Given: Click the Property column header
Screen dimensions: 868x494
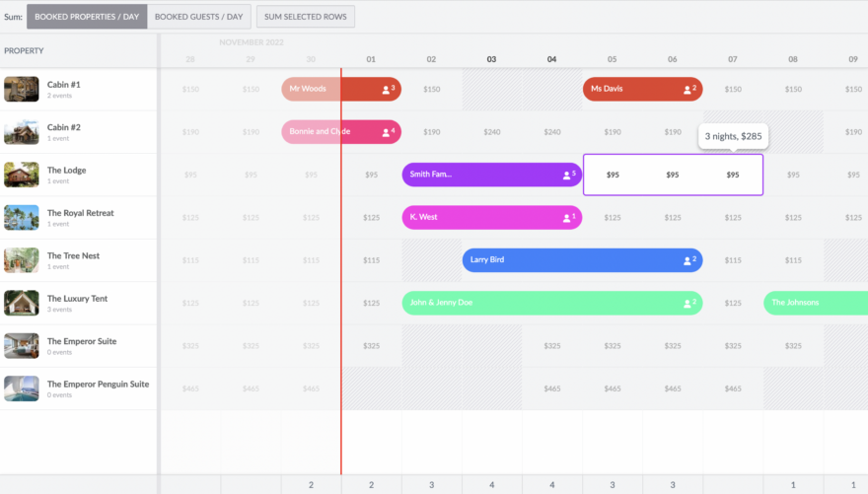Looking at the screenshot, I should [x=25, y=51].
